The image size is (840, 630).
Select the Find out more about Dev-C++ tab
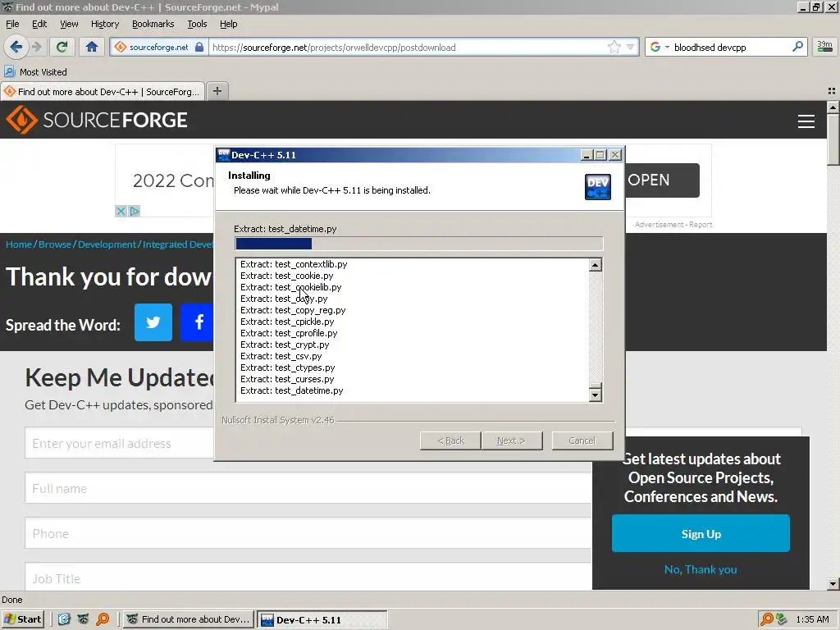point(103,92)
